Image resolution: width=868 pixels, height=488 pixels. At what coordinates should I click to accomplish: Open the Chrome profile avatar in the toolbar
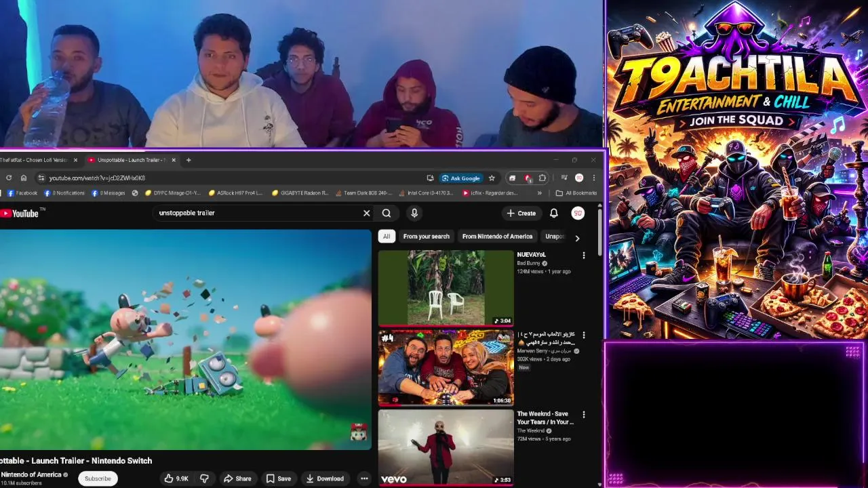(x=579, y=178)
